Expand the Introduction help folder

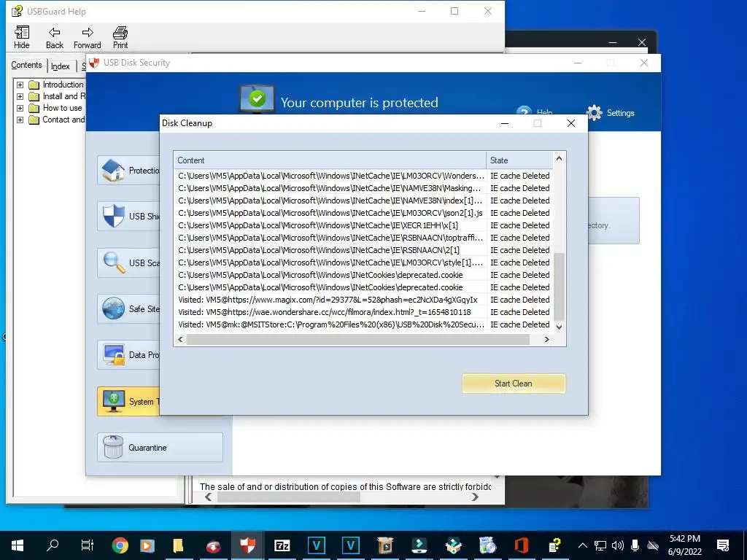point(20,85)
